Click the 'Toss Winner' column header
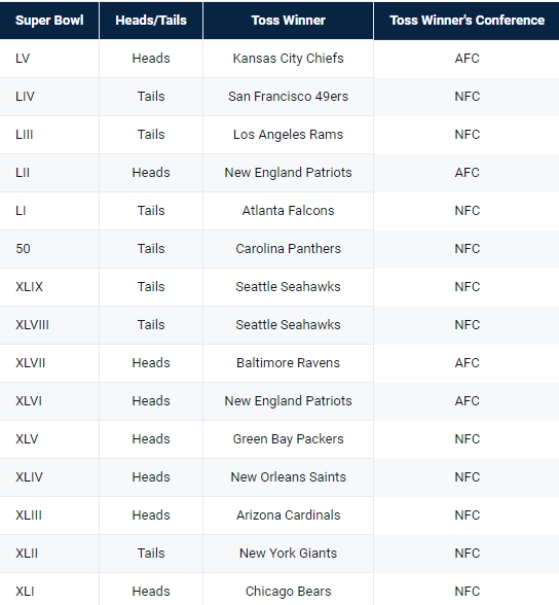This screenshot has height=605, width=559. click(x=288, y=20)
